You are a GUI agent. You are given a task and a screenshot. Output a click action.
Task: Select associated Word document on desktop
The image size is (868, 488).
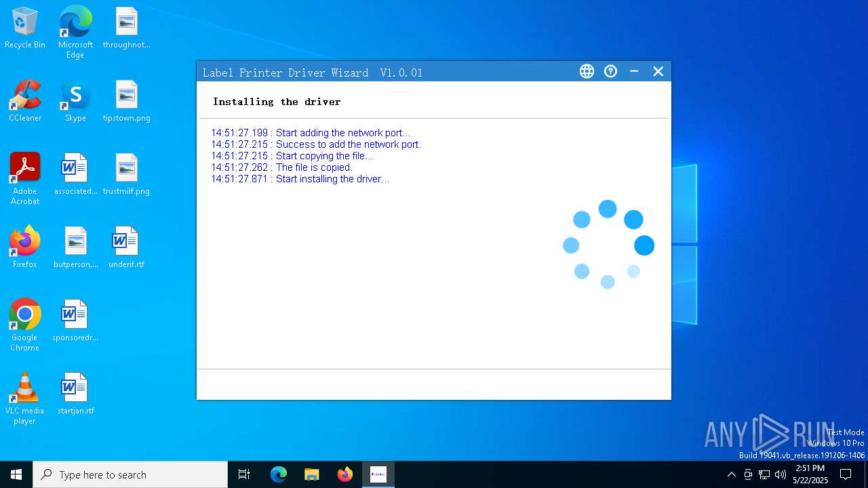[75, 175]
